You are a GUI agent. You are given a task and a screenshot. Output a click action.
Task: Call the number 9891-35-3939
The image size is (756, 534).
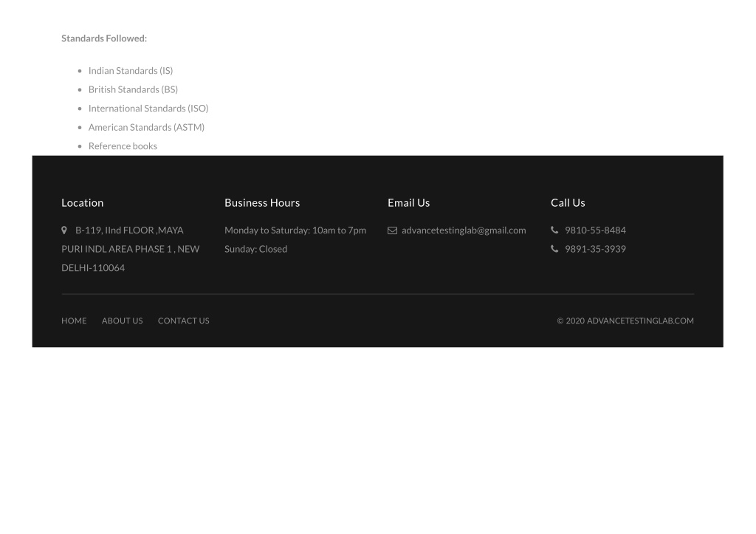tap(596, 249)
